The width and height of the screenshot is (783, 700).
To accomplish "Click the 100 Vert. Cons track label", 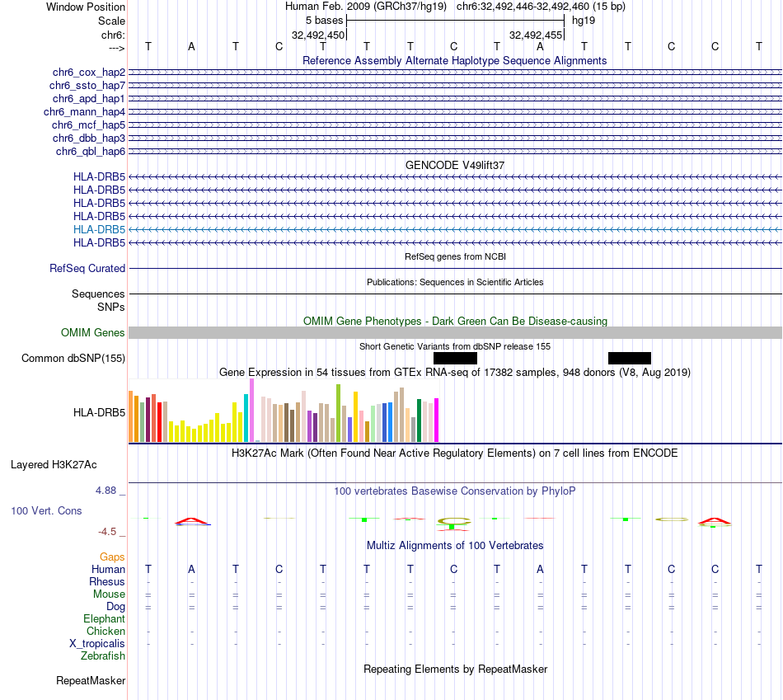I will 46,510.
